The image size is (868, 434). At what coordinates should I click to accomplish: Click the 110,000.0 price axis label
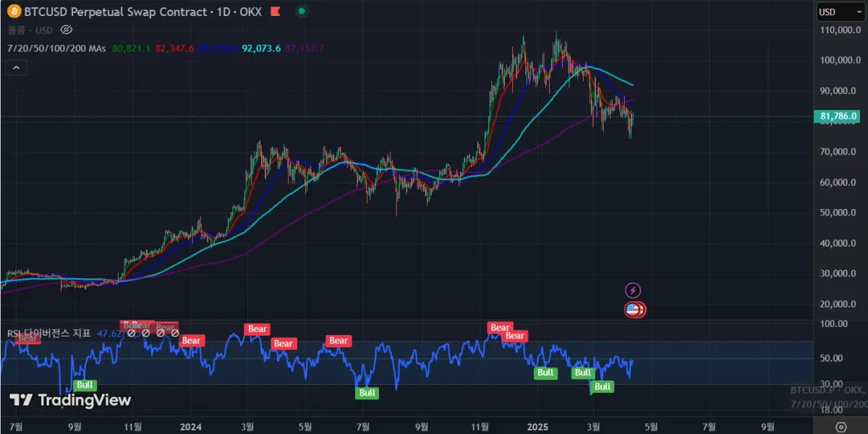pyautogui.click(x=839, y=30)
